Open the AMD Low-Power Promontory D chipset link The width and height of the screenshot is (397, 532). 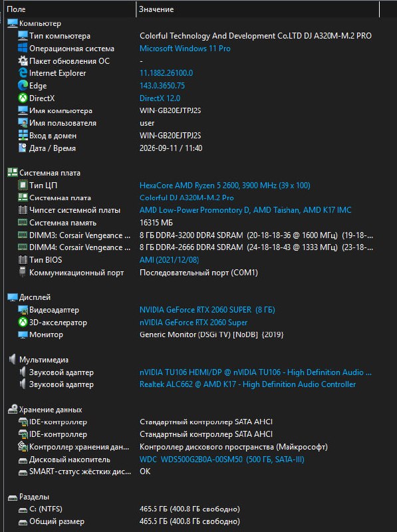coord(245,210)
